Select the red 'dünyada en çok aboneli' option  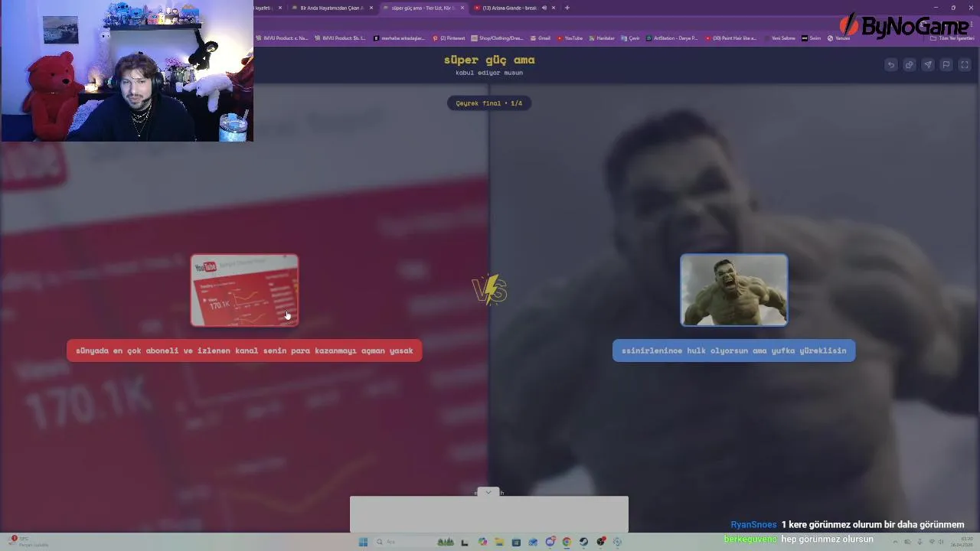(244, 350)
